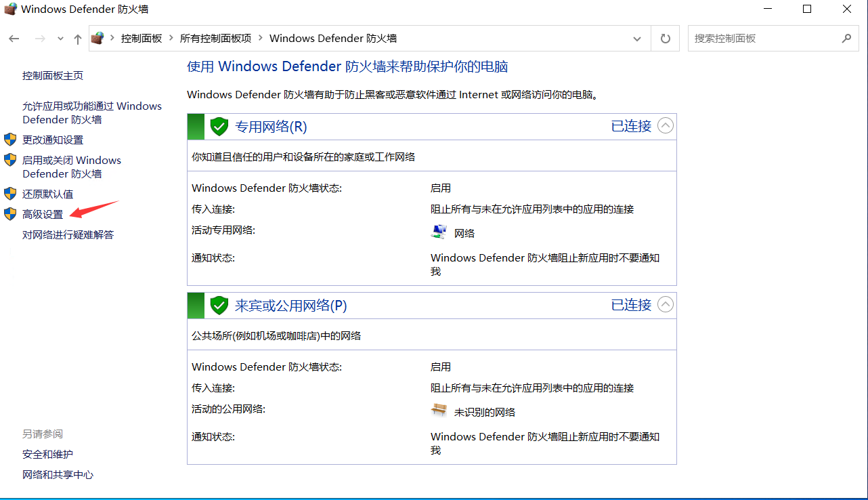Screen dimensions: 868x500
Task: Click the bench icon beside 未识别的网络
Action: click(x=439, y=411)
